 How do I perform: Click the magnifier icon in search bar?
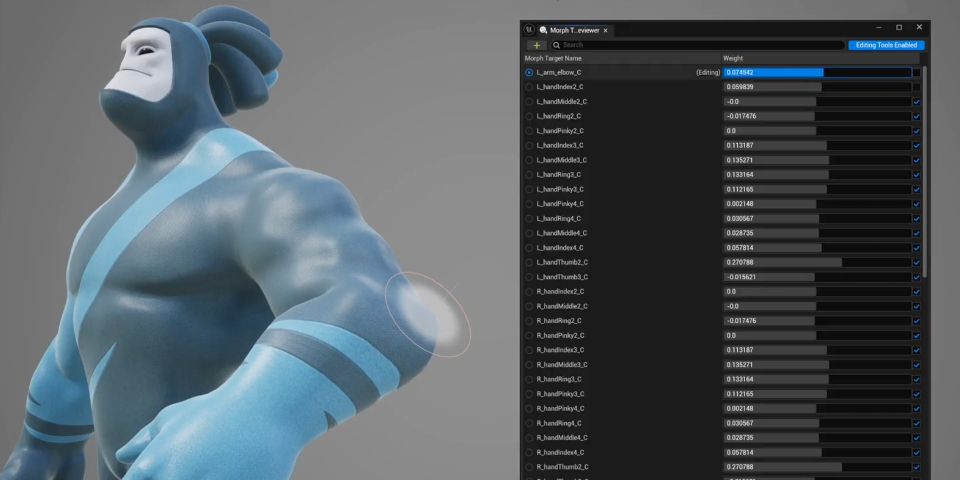556,45
